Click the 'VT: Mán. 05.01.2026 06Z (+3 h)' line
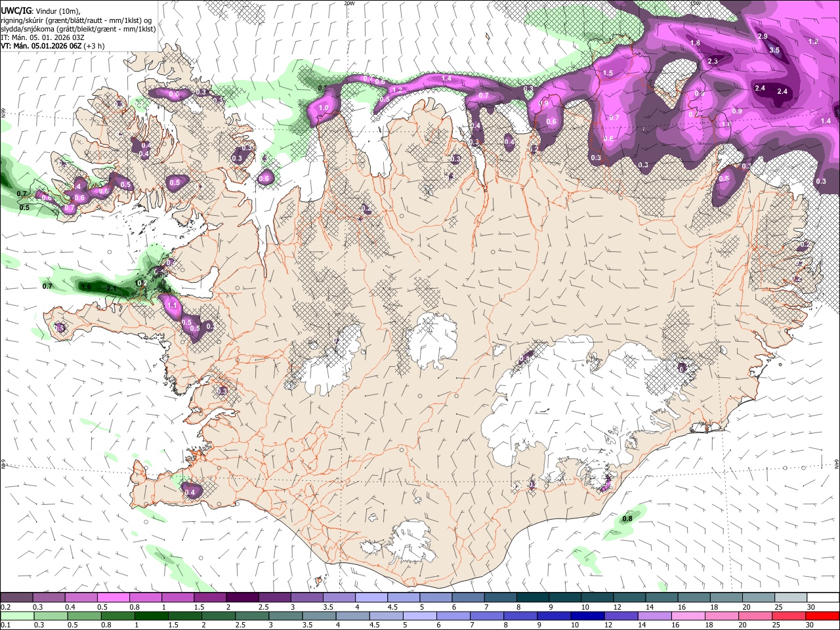The width and height of the screenshot is (840, 630). pyautogui.click(x=52, y=46)
